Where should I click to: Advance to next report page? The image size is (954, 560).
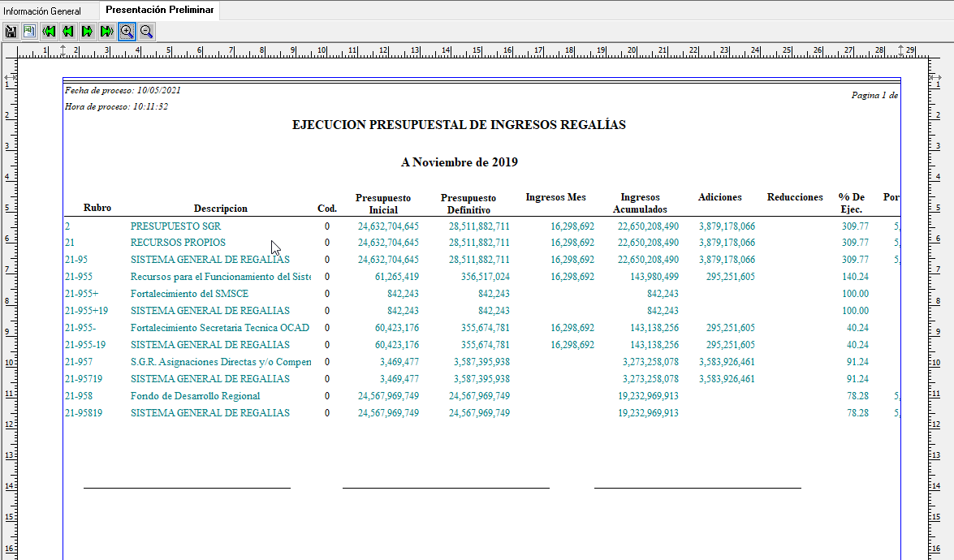[87, 32]
